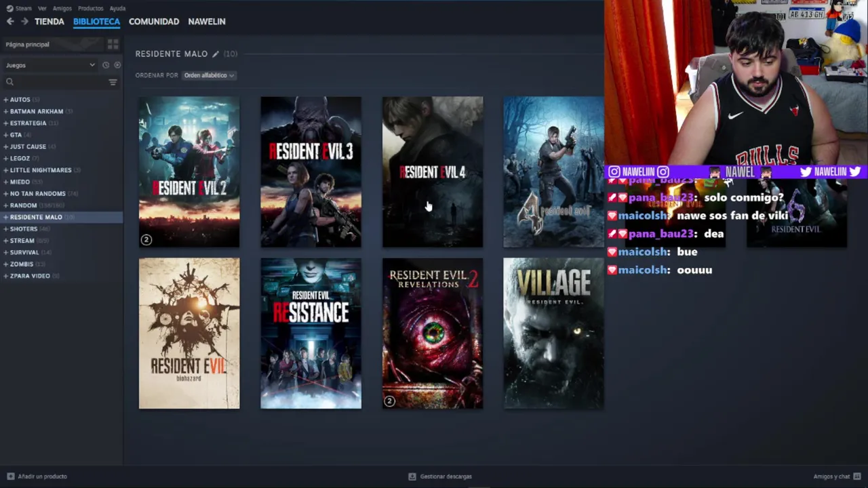Click the count badge on Resident Evil 2 cover
The height and width of the screenshot is (488, 868).
pyautogui.click(x=146, y=240)
